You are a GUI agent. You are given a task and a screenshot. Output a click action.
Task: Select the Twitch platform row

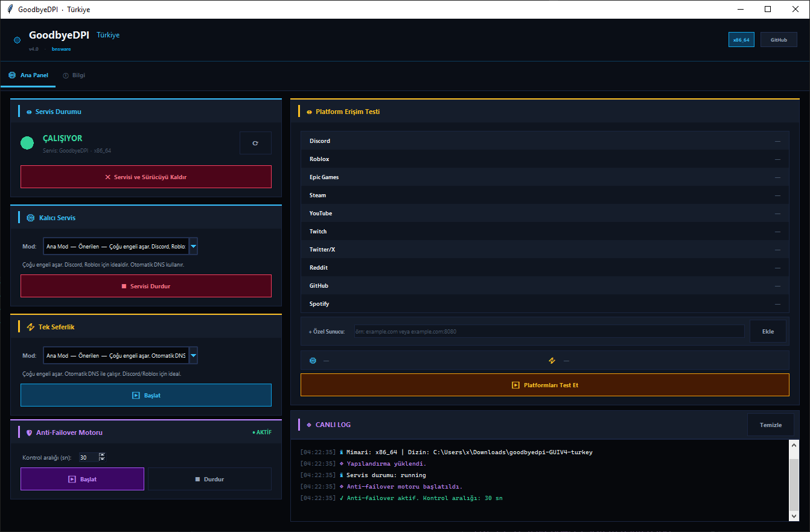tap(545, 231)
